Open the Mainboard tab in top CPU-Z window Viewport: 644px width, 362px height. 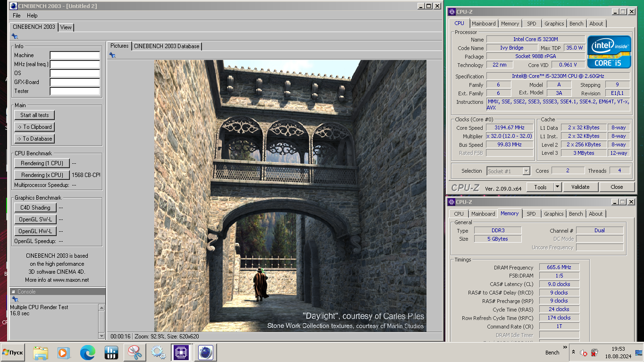pos(484,24)
